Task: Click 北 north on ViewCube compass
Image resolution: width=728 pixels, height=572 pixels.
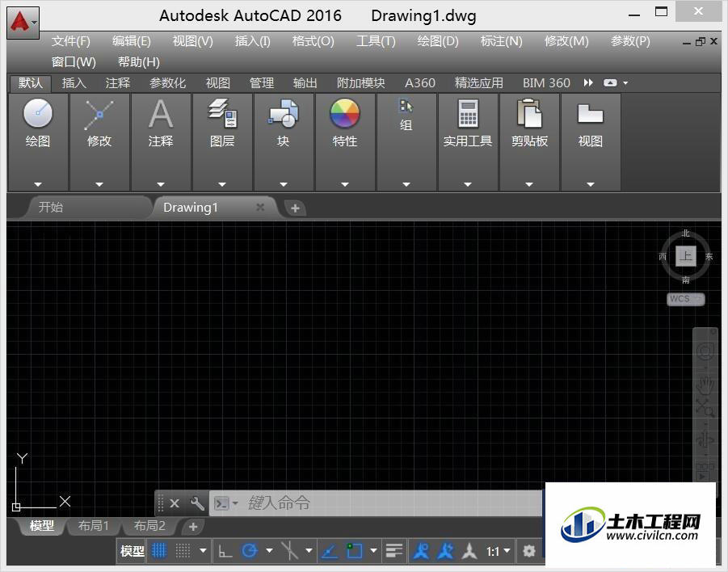Action: [686, 233]
